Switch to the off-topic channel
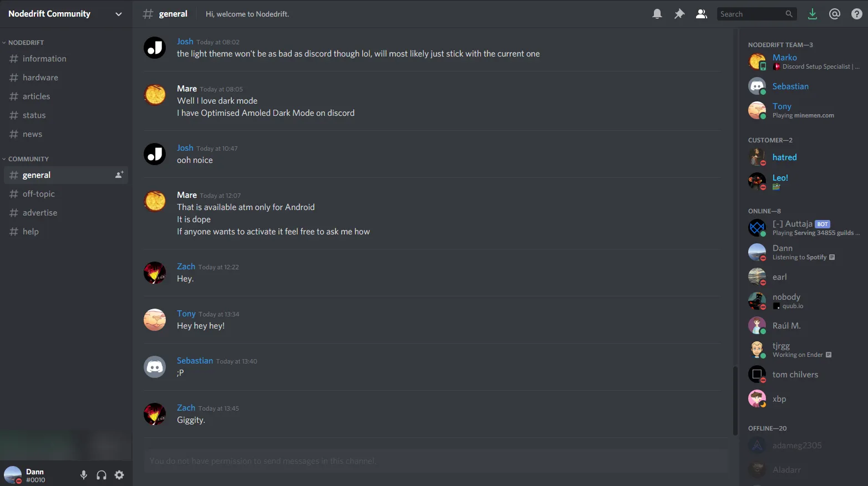 (x=39, y=194)
